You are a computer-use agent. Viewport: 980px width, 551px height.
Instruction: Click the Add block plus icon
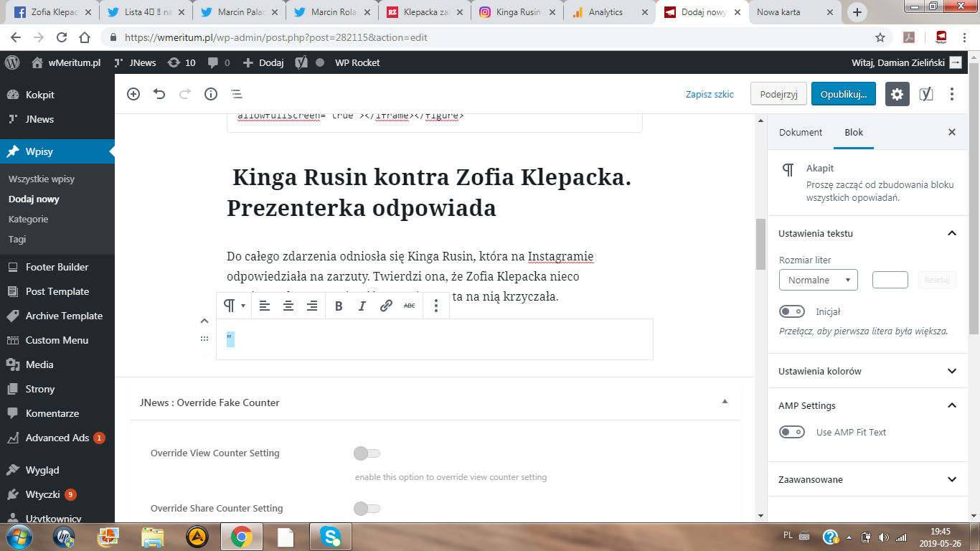pos(133,94)
